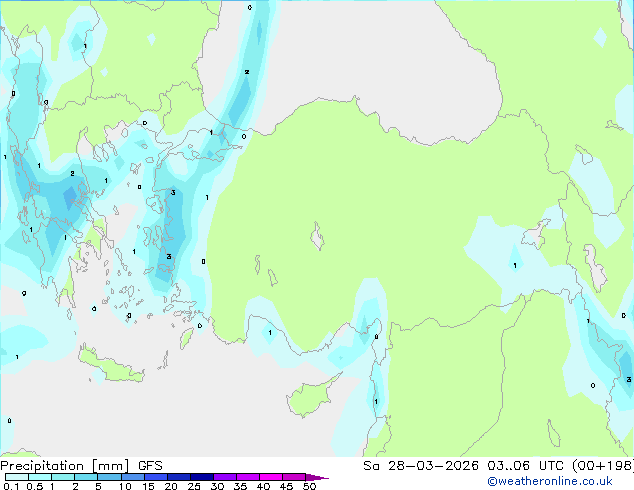Click the 10 to 15 mm legend swatch
Screen dimensions: 634x490
point(132,477)
